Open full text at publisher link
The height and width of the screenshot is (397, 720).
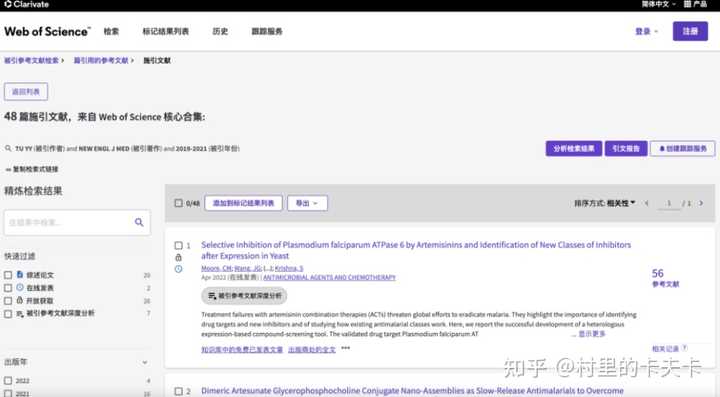312,349
